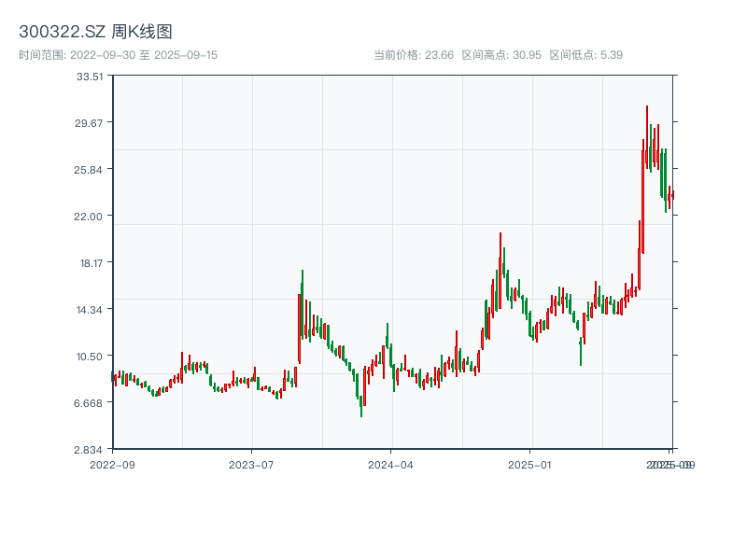Click x-axis date label 2022-09
Image resolution: width=747 pixels, height=560 pixels.
click(x=112, y=465)
